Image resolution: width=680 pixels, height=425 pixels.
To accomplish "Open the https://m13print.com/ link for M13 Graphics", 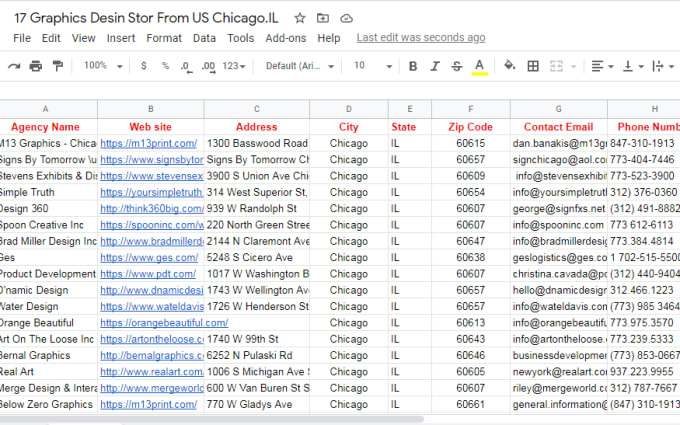I will pos(148,144).
